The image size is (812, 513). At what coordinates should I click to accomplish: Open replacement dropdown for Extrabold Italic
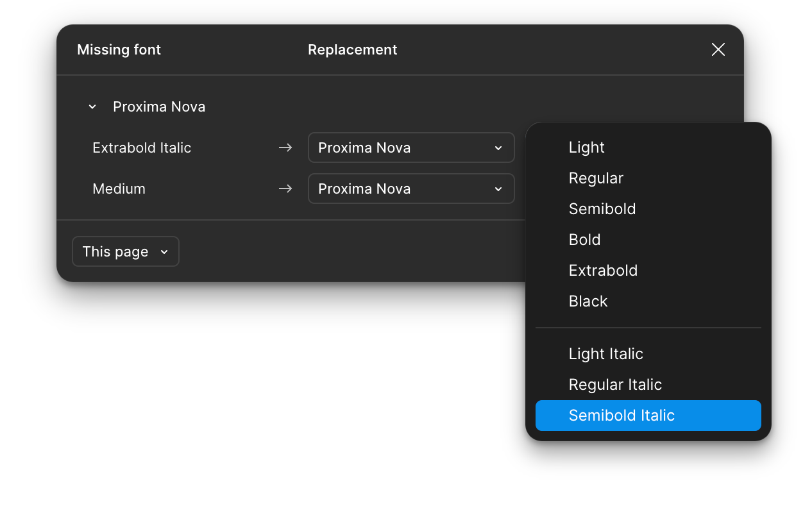(411, 147)
